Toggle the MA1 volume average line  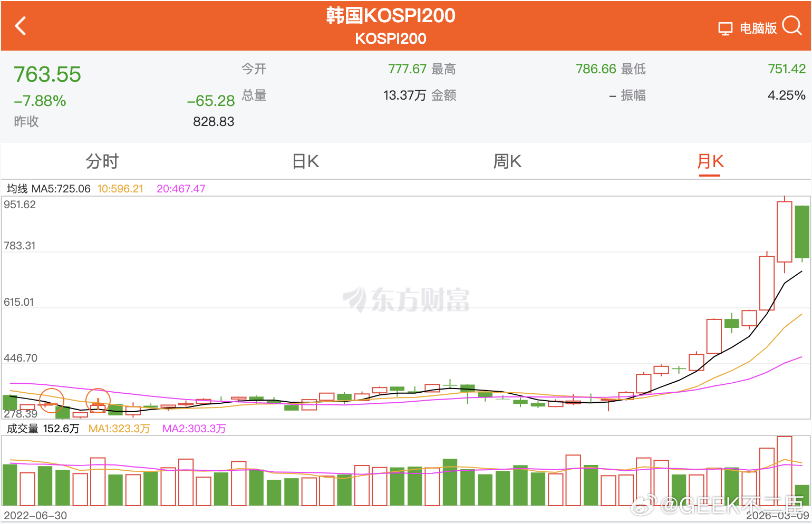click(x=119, y=429)
